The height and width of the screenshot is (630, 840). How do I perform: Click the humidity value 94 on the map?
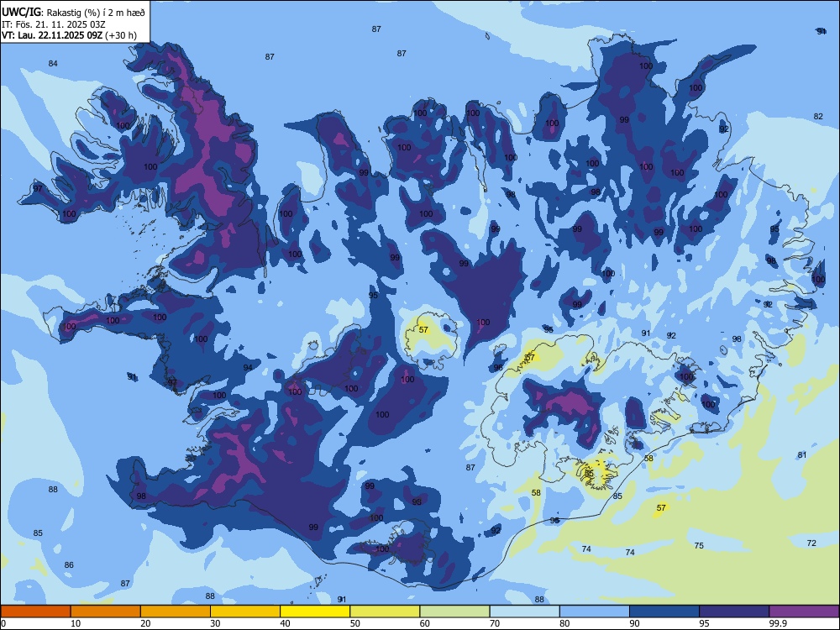pos(248,368)
